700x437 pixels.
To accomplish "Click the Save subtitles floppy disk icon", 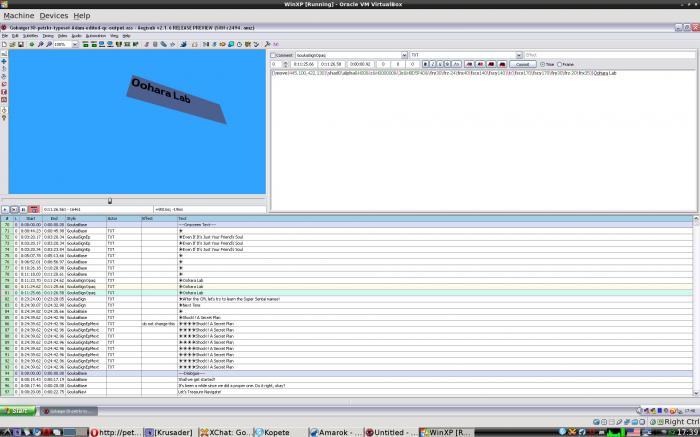I will pos(21,44).
